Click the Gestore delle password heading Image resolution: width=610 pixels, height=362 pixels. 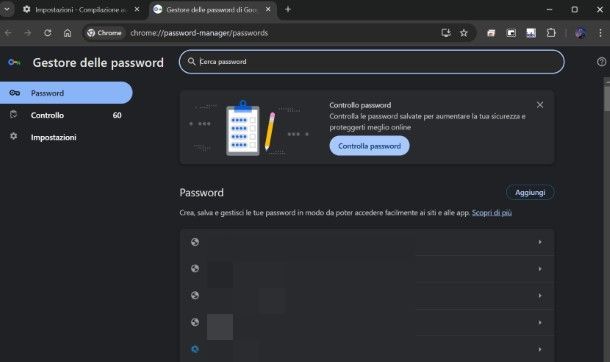pos(98,63)
